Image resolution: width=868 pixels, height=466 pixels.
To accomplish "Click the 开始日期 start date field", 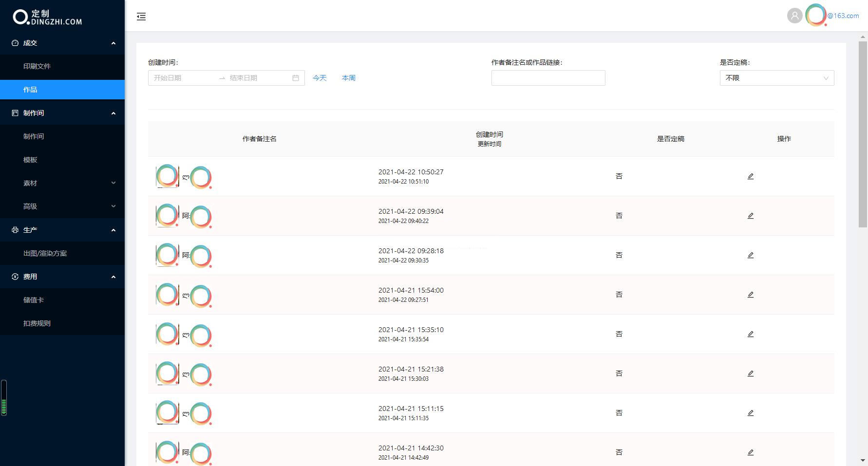I will coord(183,78).
